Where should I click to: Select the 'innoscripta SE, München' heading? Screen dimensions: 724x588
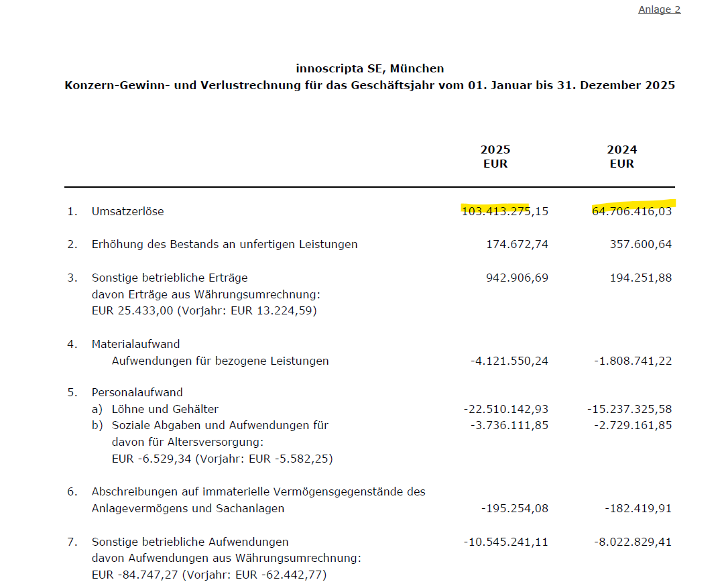(x=370, y=68)
